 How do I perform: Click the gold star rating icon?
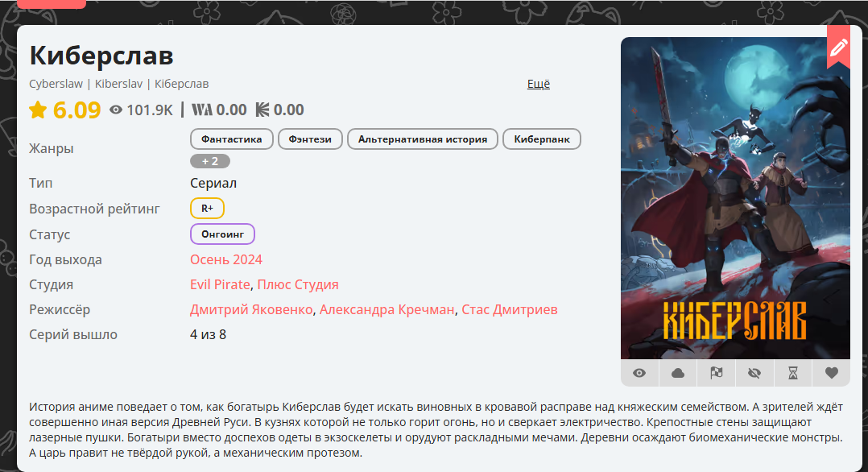[38, 110]
